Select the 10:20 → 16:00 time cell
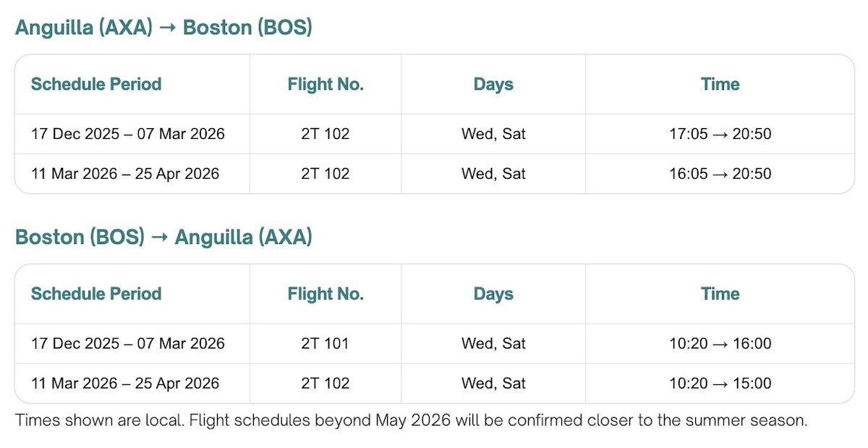The width and height of the screenshot is (868, 448). 720,344
